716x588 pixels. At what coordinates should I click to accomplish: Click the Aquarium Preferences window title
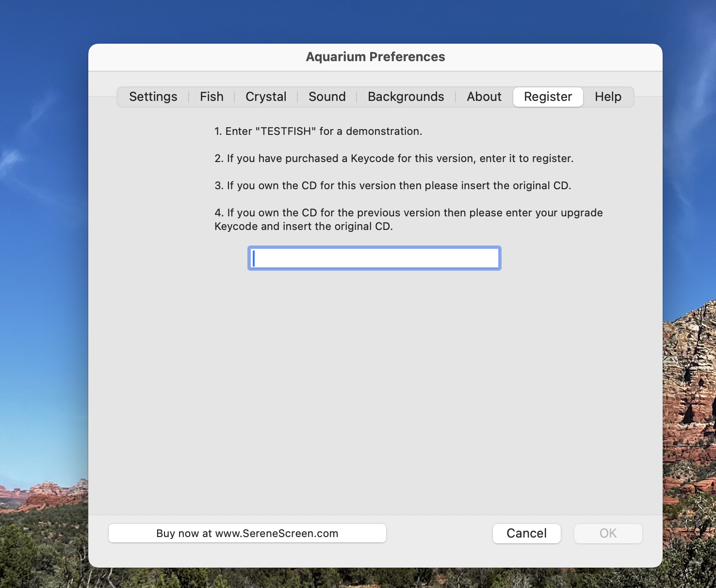375,57
